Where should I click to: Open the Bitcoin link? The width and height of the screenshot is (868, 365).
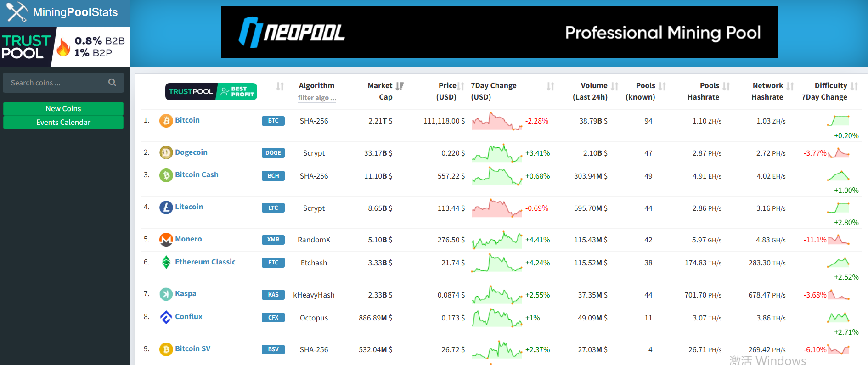(187, 120)
